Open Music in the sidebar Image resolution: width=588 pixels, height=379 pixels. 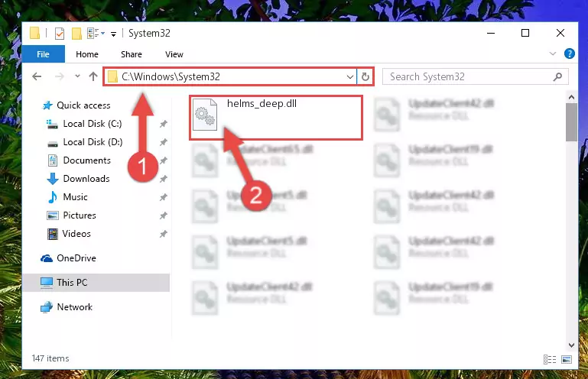tap(75, 197)
